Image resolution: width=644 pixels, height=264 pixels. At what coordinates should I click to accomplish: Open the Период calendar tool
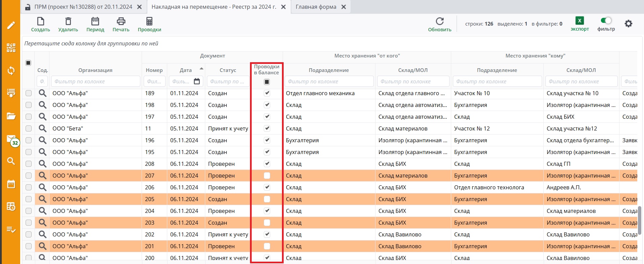pos(95,22)
